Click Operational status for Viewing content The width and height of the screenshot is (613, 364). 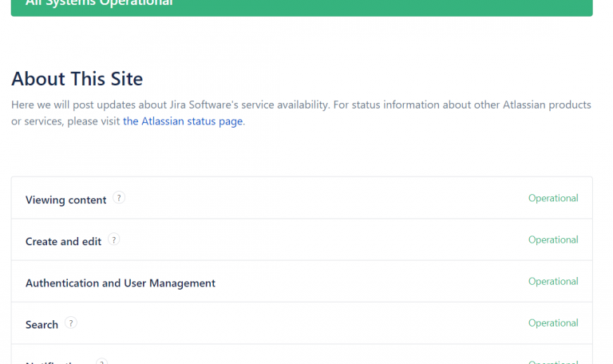(553, 198)
